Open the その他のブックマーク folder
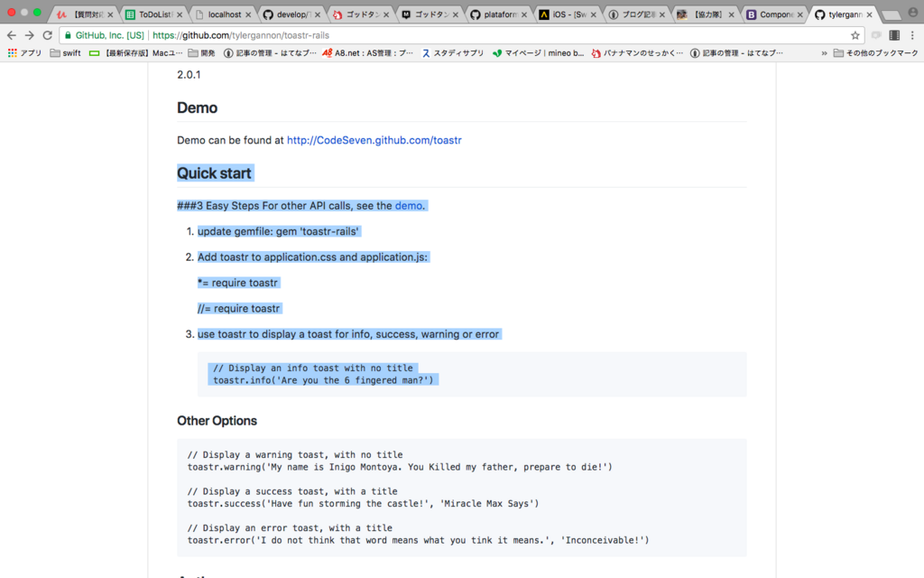 875,53
